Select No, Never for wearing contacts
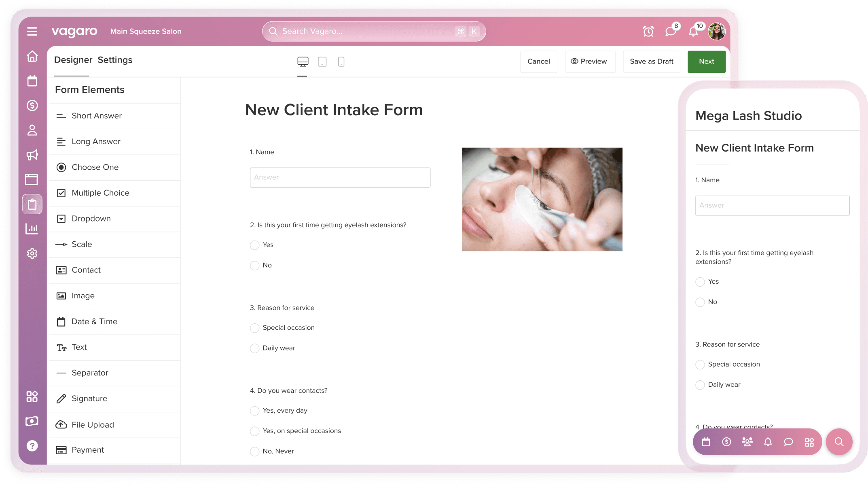Image resolution: width=868 pixels, height=485 pixels. tap(254, 451)
